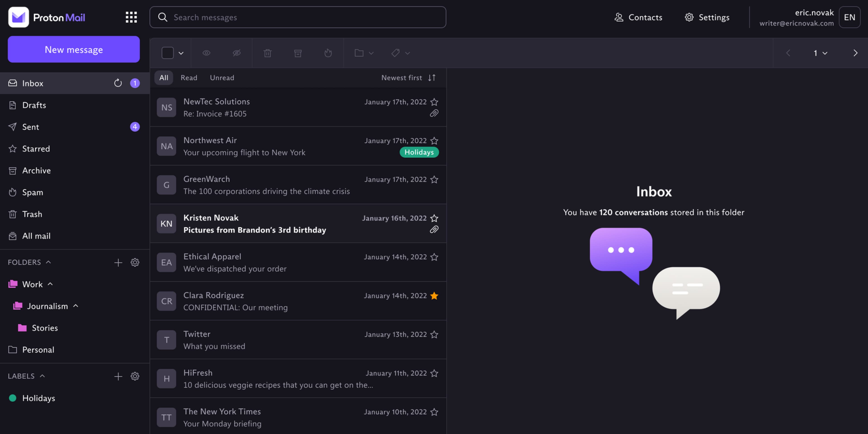Tick the select all messages checkbox
The image size is (868, 434).
(x=167, y=53)
